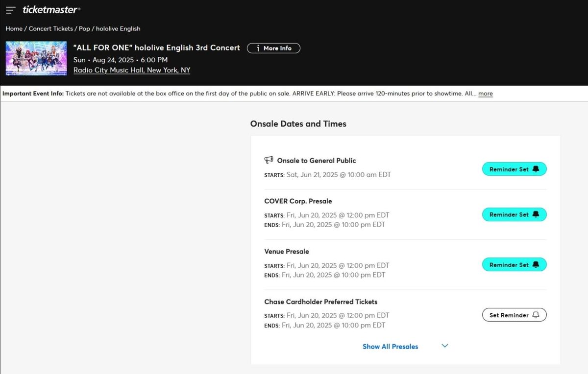
Task: Click Show All Presales link
Action: click(x=391, y=347)
